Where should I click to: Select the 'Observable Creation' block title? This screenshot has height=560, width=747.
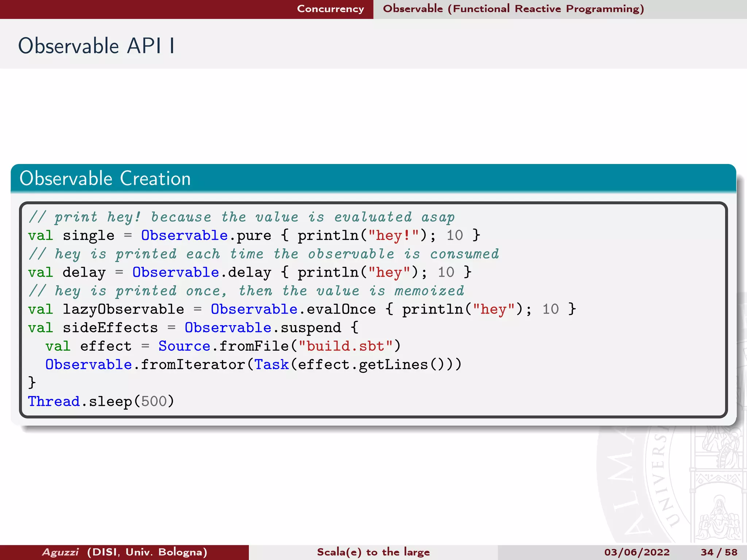105,178
